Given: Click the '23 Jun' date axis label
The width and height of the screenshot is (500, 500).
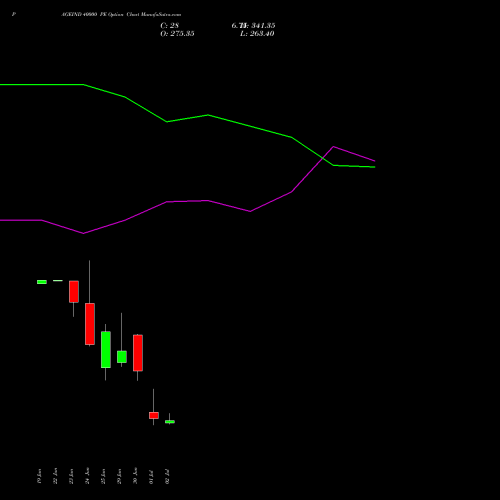Looking at the screenshot, I should pyautogui.click(x=71, y=476).
